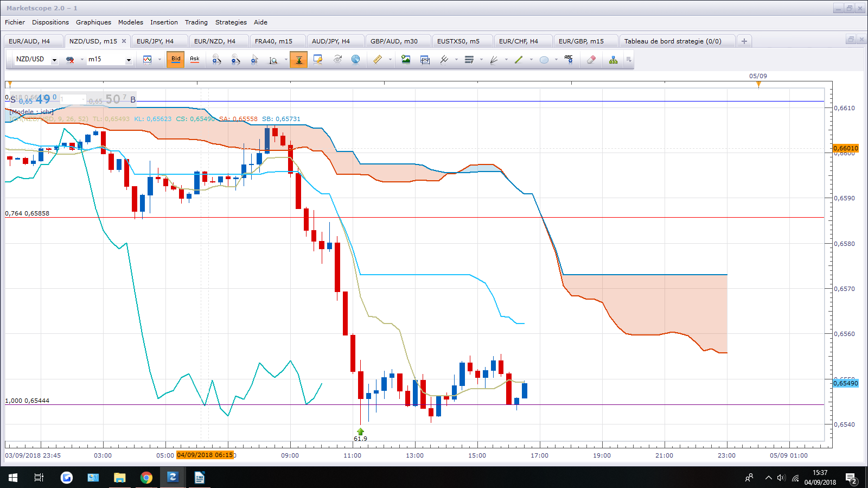Select the pitchfork drawing tool

(444, 60)
